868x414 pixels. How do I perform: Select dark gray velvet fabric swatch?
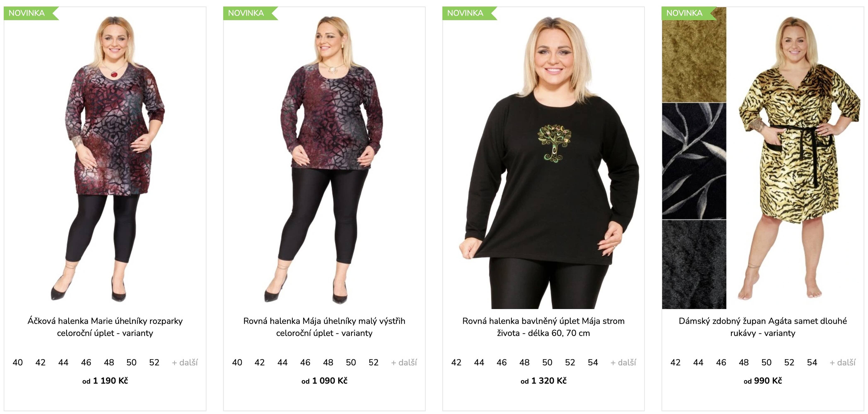tap(694, 265)
